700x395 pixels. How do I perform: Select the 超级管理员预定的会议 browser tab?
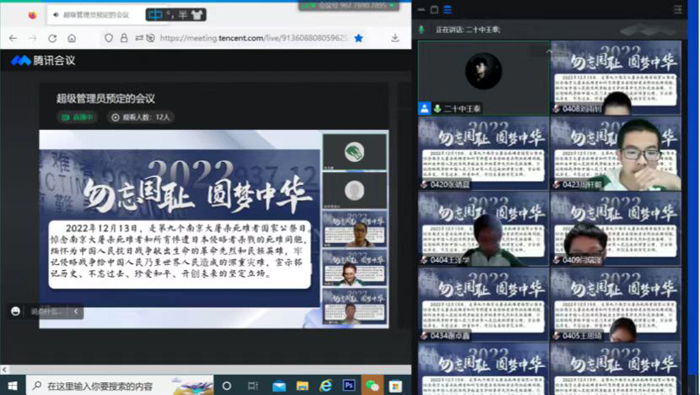point(96,15)
